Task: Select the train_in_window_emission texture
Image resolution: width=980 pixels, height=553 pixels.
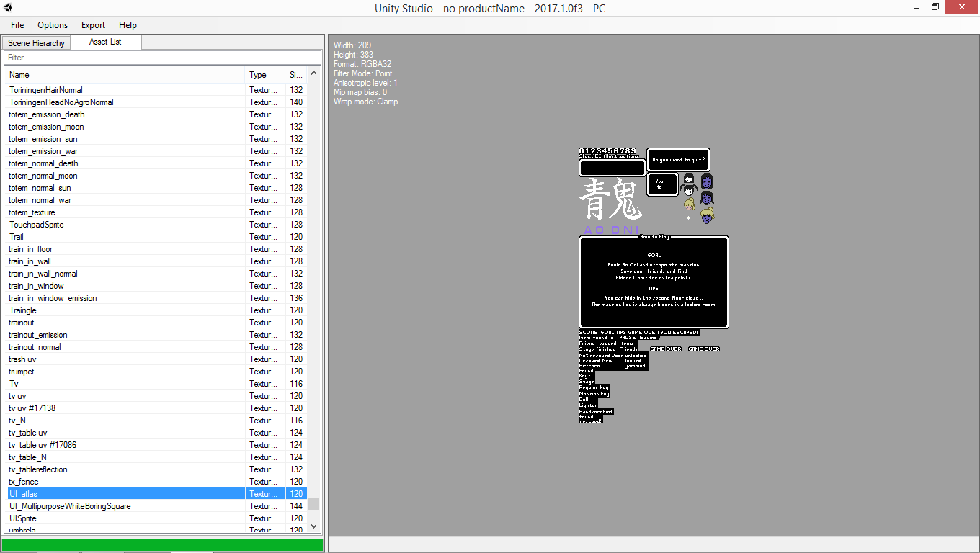Action: [x=156, y=298]
